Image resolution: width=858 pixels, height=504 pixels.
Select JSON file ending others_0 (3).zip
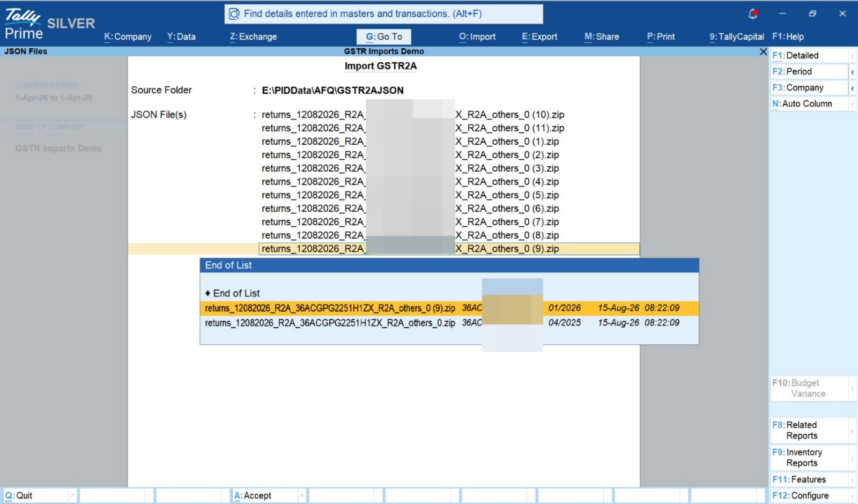click(x=410, y=168)
